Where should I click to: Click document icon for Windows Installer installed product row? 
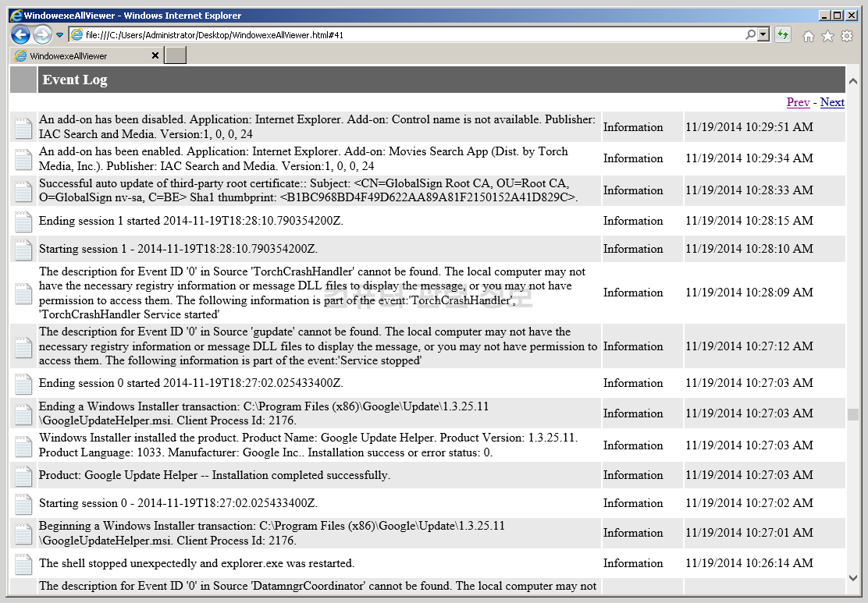tap(23, 446)
